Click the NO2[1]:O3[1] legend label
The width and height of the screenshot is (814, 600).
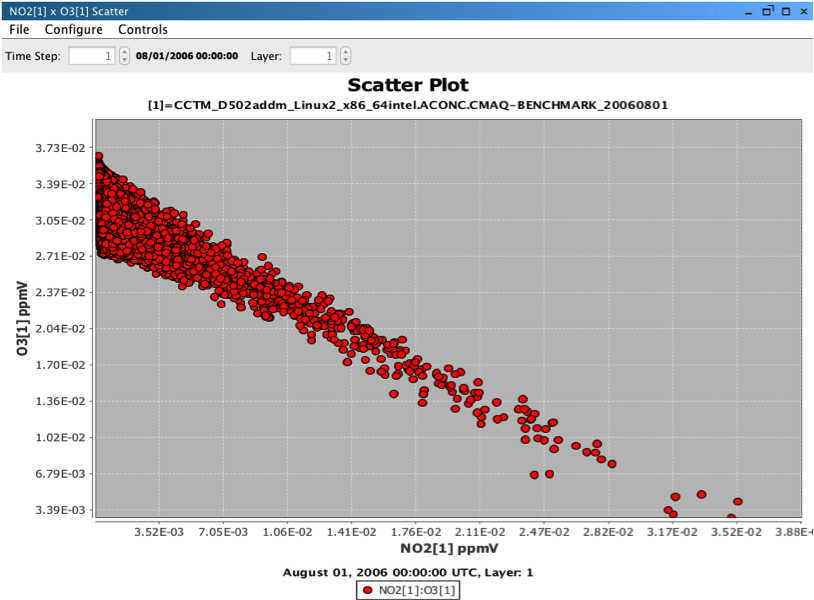click(x=417, y=590)
